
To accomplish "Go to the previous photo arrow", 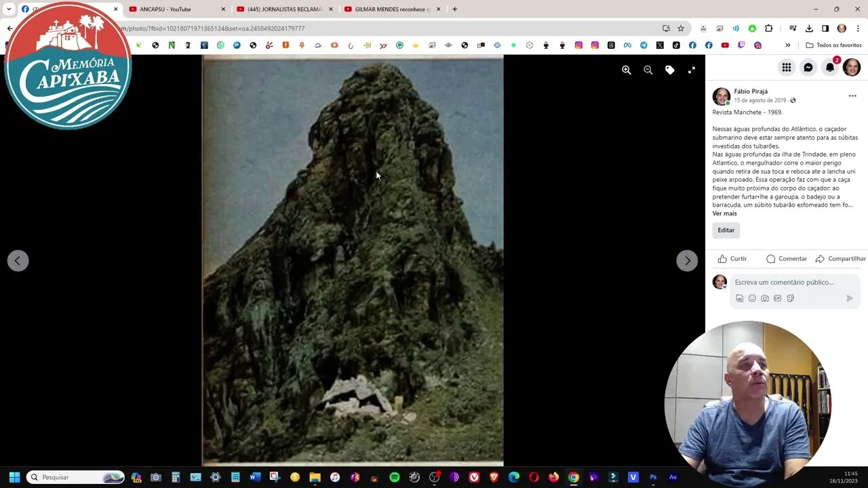I will 18,260.
